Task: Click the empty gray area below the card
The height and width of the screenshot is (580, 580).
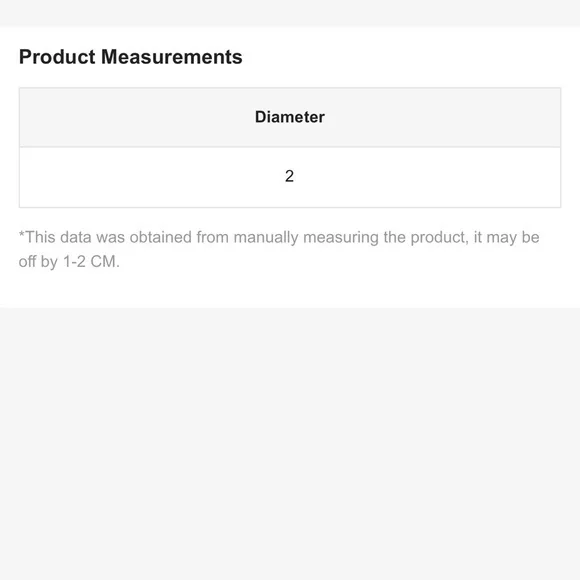Action: click(290, 444)
